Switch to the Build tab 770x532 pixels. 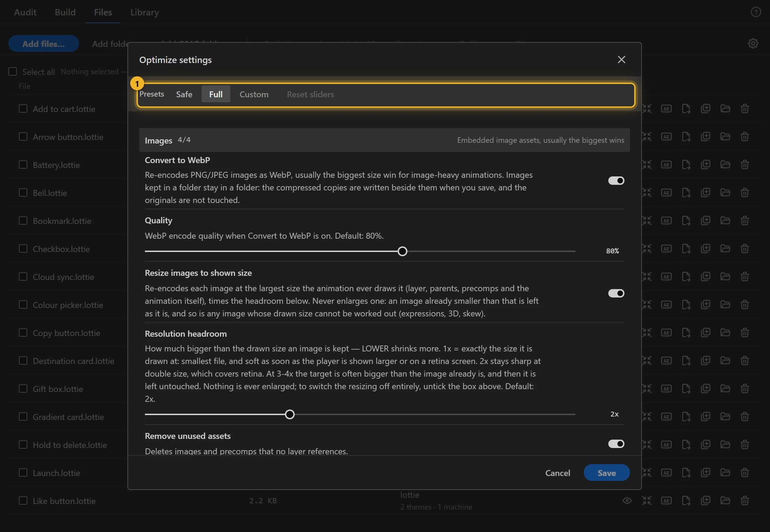coord(65,12)
